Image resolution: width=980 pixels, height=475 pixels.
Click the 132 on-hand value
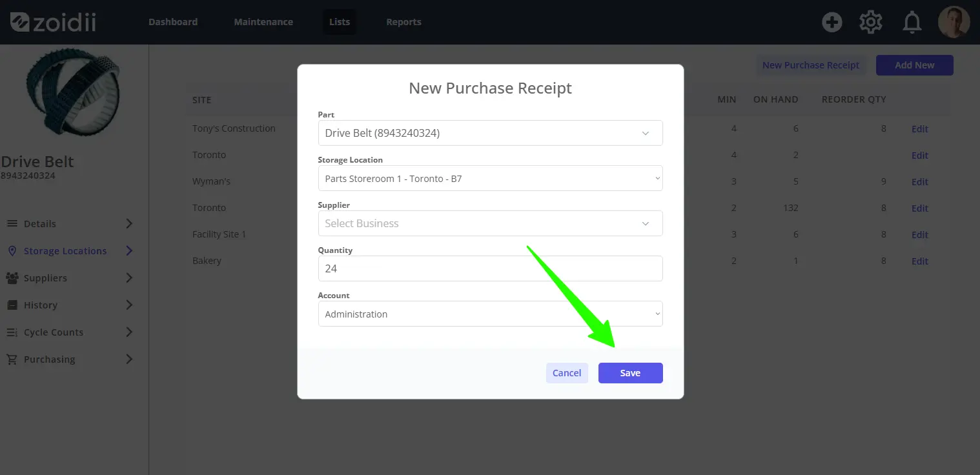pyautogui.click(x=791, y=208)
